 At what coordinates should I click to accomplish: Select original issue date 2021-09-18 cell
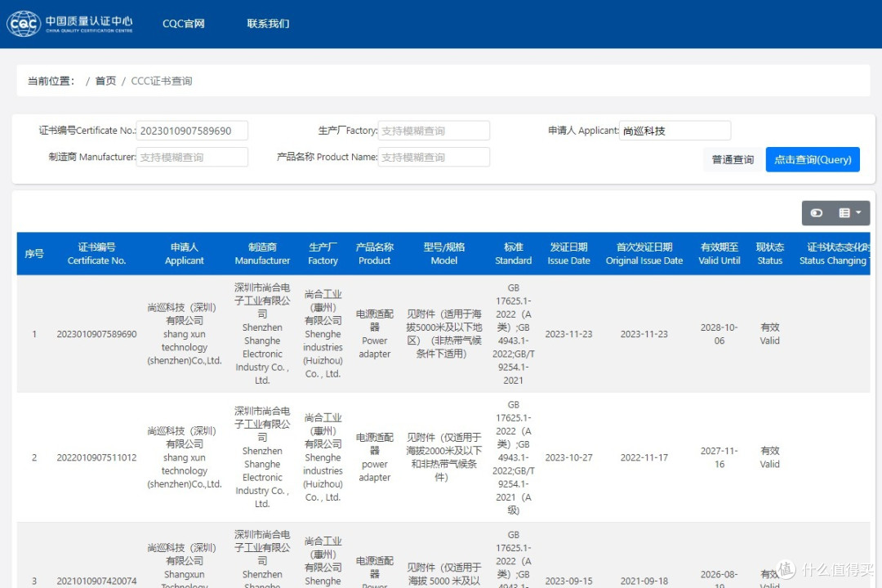tap(644, 581)
